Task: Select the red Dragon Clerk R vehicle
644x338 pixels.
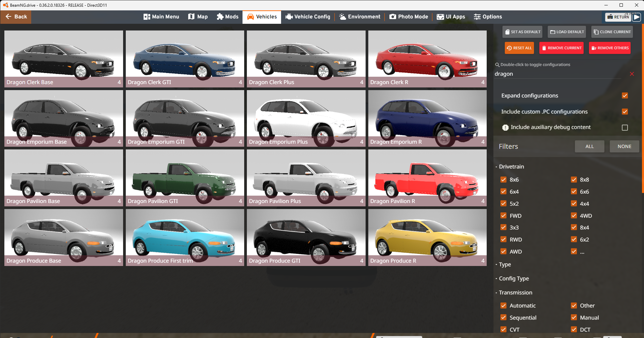Action: [x=427, y=59]
